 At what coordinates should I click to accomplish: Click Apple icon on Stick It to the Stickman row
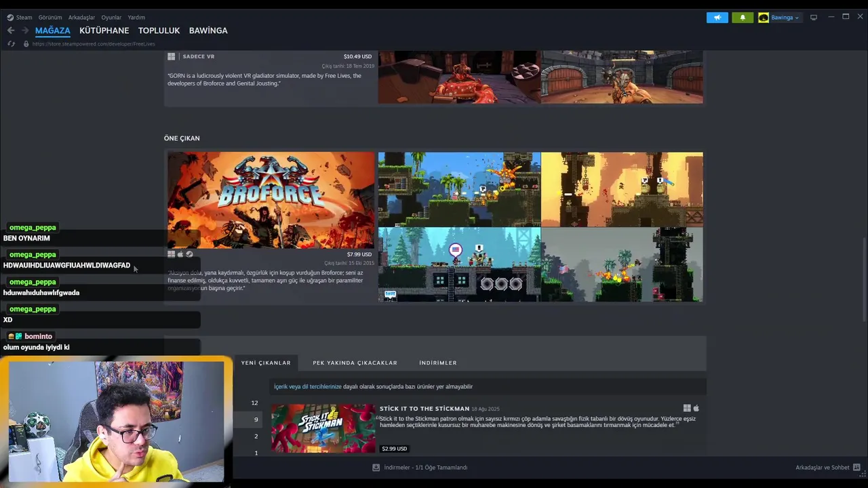pos(696,408)
